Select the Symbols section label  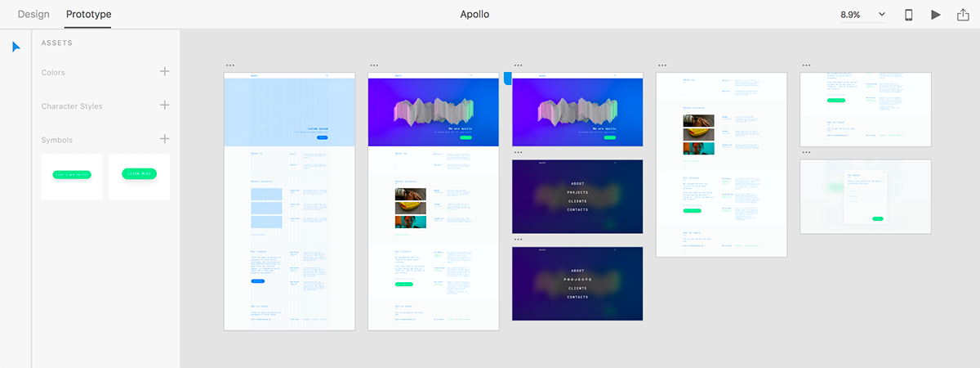click(x=57, y=140)
